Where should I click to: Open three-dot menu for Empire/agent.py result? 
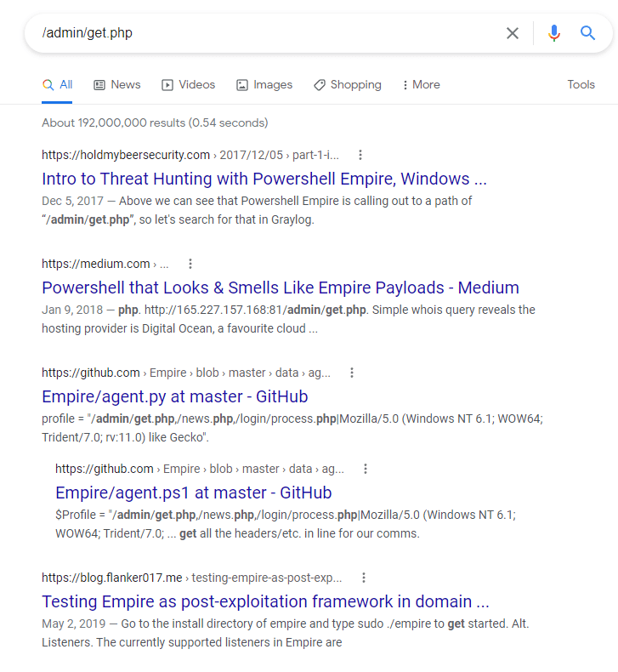[x=352, y=373]
